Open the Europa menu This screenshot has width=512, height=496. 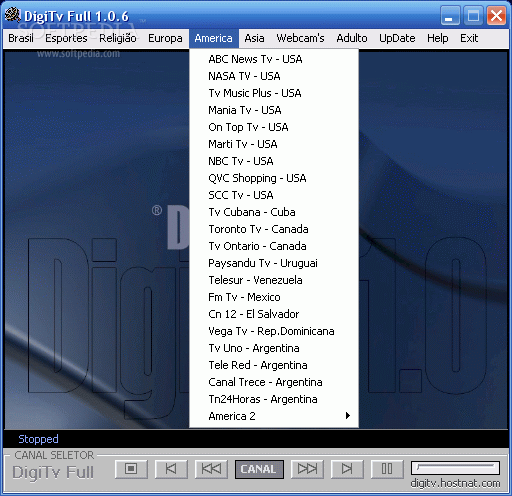(165, 38)
